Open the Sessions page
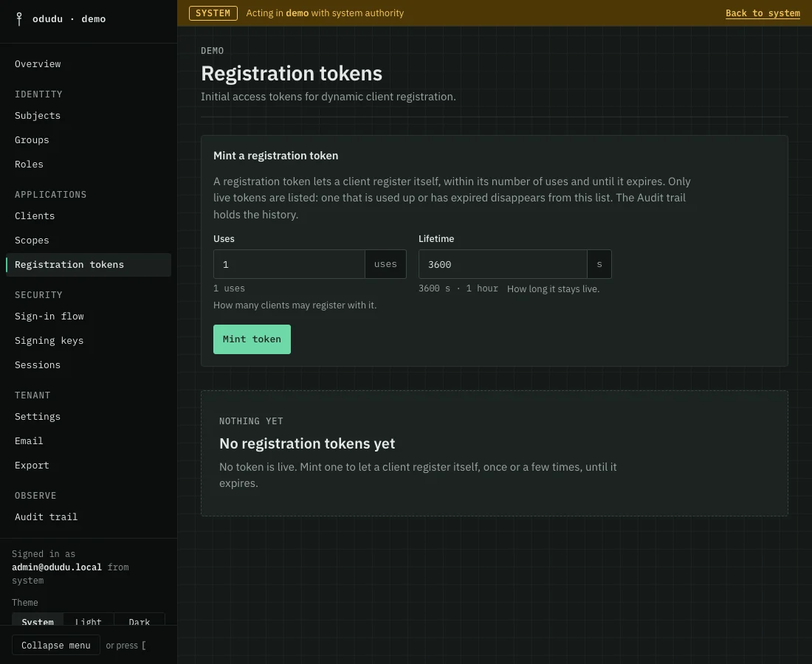The height and width of the screenshot is (664, 812). [89, 365]
